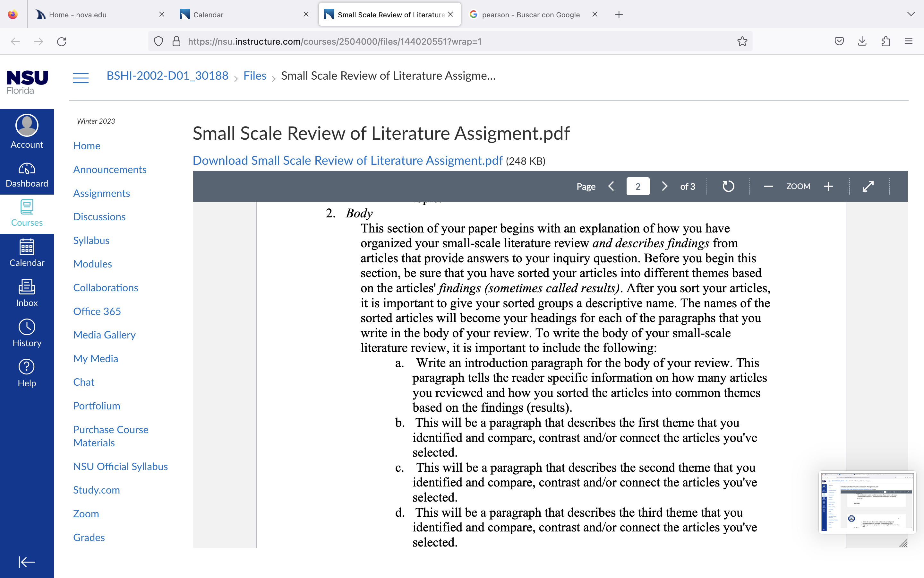Go to the Dashboard

[27, 175]
